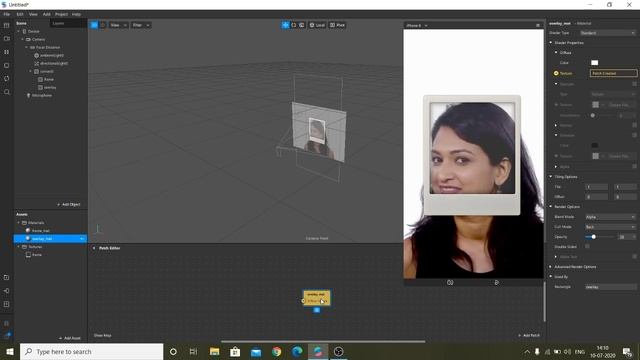Open the simulator panel hamburger menu
This screenshot has height=360, width=640.
pos(538,26)
